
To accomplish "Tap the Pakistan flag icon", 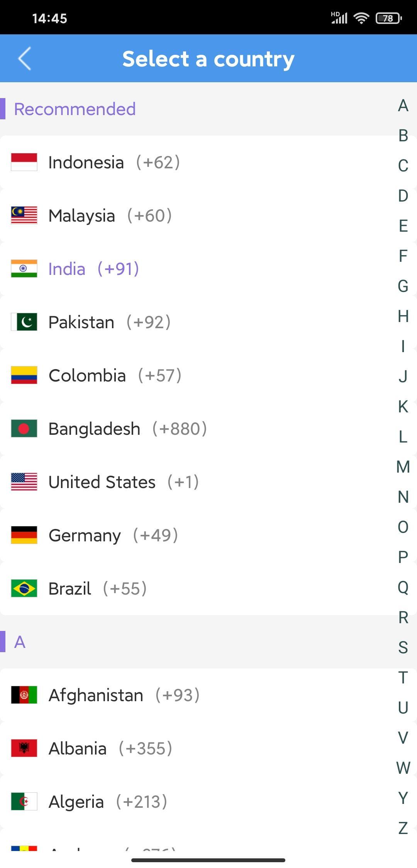I will pos(24,322).
